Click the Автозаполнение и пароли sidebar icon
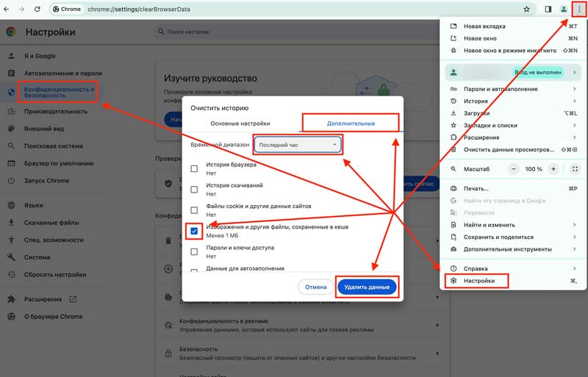 tap(11, 73)
